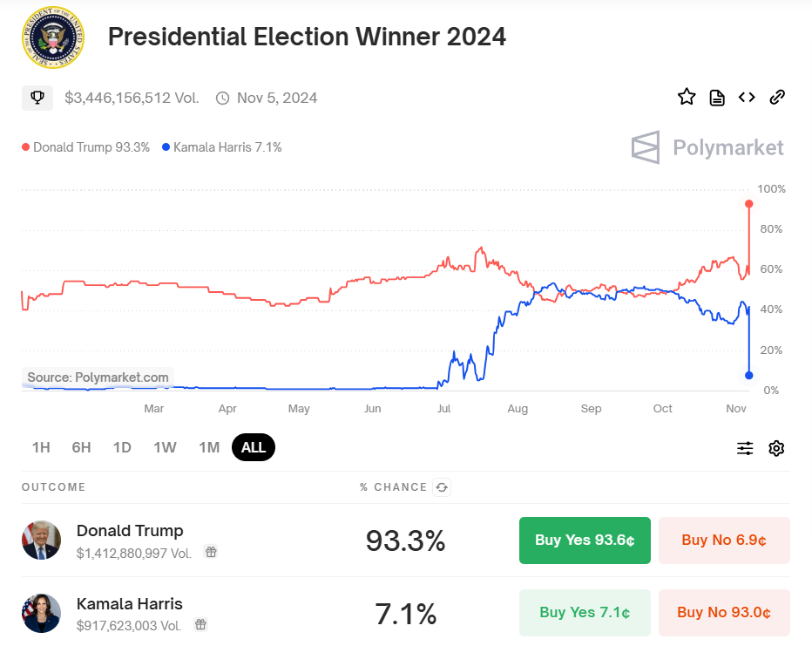This screenshot has height=646, width=812.
Task: Open the chart settings sliders icon
Action: coord(745,447)
